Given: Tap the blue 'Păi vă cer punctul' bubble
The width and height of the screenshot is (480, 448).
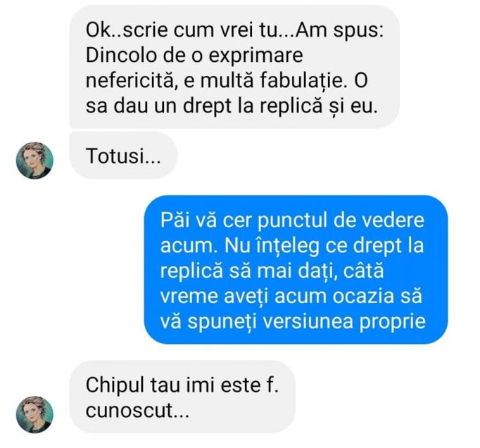Looking at the screenshot, I should click(296, 270).
